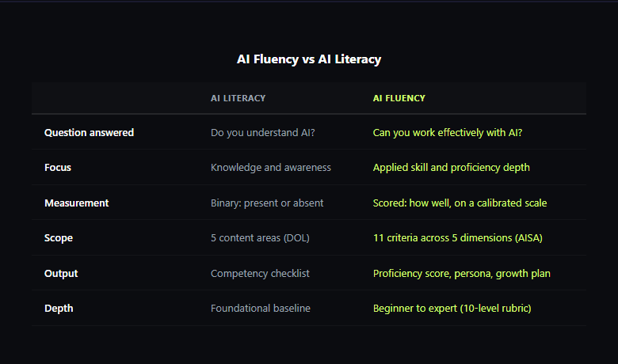Select the Scope row label
Screen dimensions: 618x364
(x=59, y=238)
